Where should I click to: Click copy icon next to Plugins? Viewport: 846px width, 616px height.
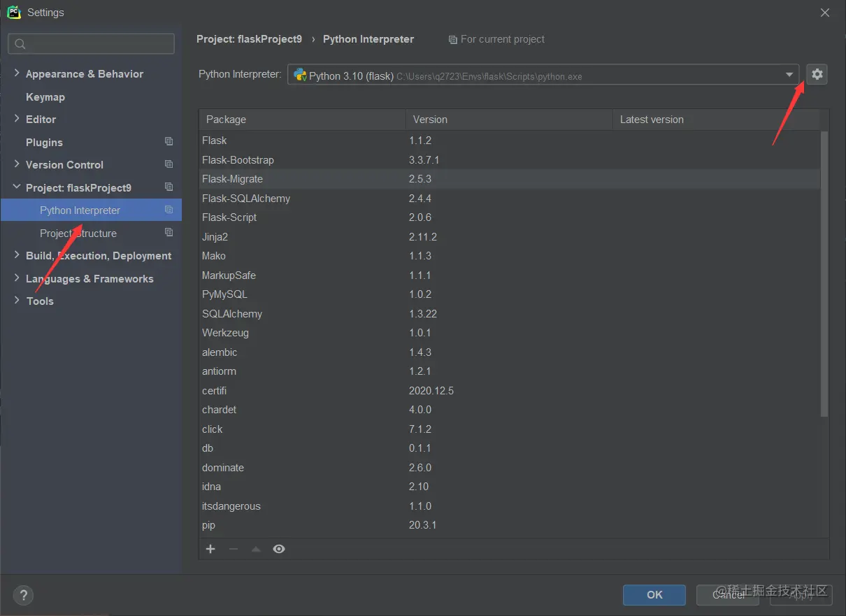tap(169, 141)
